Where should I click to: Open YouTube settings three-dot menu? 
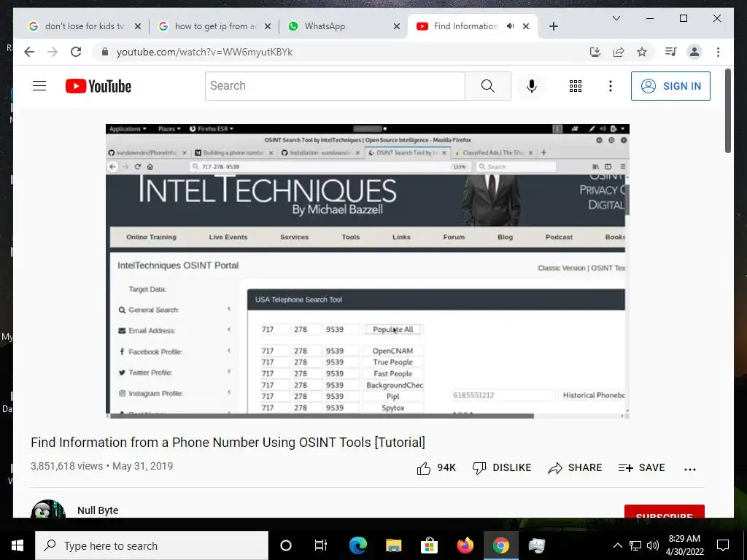[x=611, y=86]
